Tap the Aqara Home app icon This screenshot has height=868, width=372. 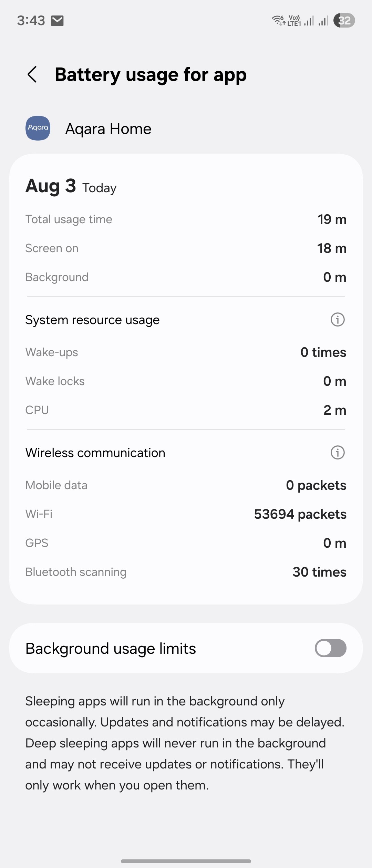38,128
